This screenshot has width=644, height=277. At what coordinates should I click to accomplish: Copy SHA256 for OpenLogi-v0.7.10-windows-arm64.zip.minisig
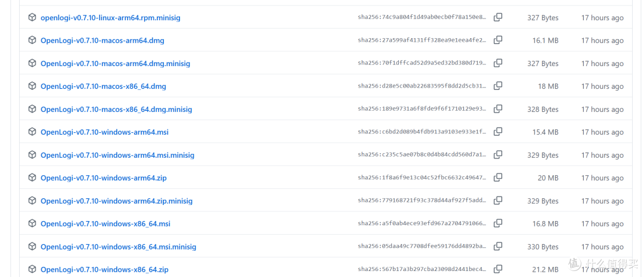coord(498,201)
